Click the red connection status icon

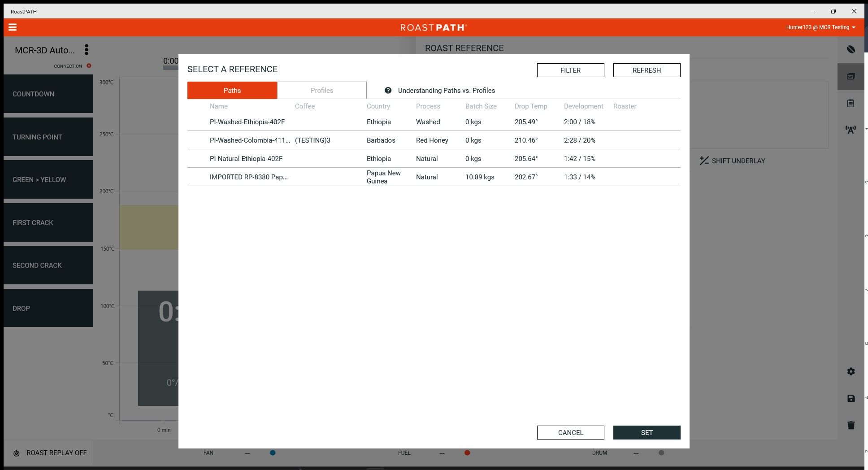(89, 66)
